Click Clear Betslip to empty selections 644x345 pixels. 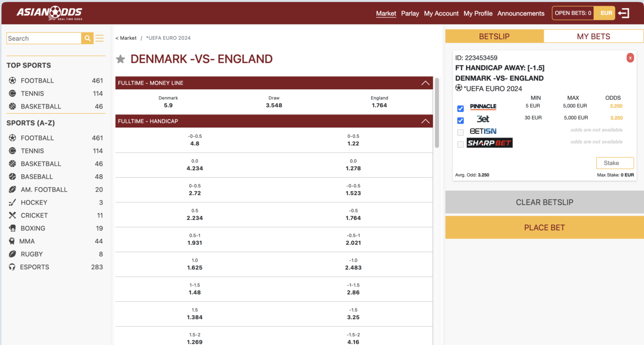[x=544, y=201]
